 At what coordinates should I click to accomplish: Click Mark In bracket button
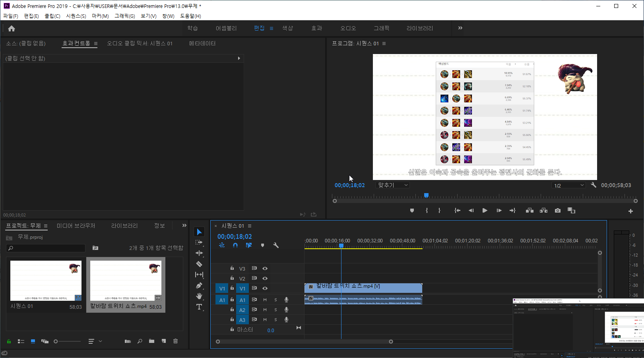coord(427,211)
